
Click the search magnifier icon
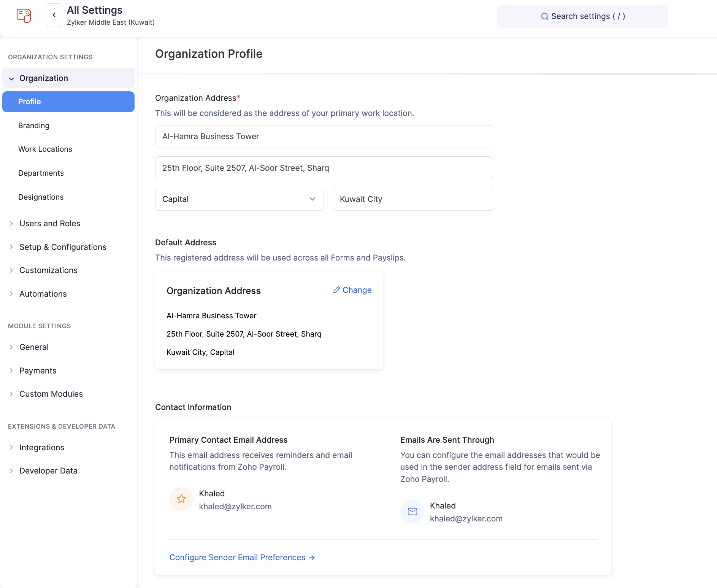[544, 16]
